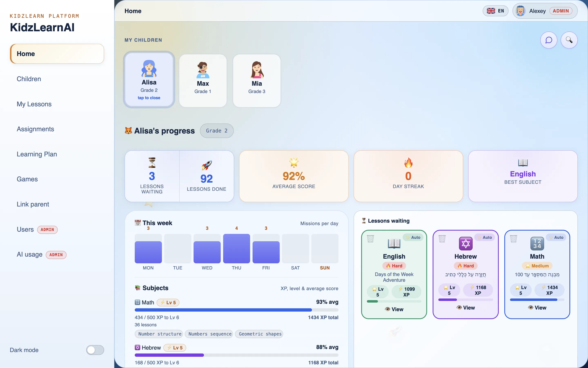Viewport: 588px width, 368px height.
Task: Click the fire Day Streak icon
Action: tap(408, 163)
